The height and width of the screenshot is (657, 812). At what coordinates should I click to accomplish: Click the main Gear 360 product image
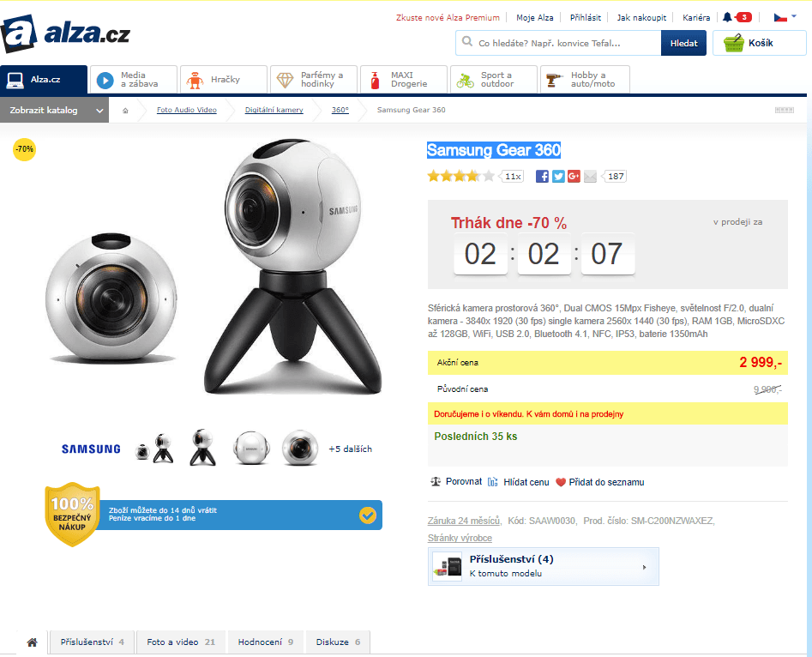coord(214,267)
